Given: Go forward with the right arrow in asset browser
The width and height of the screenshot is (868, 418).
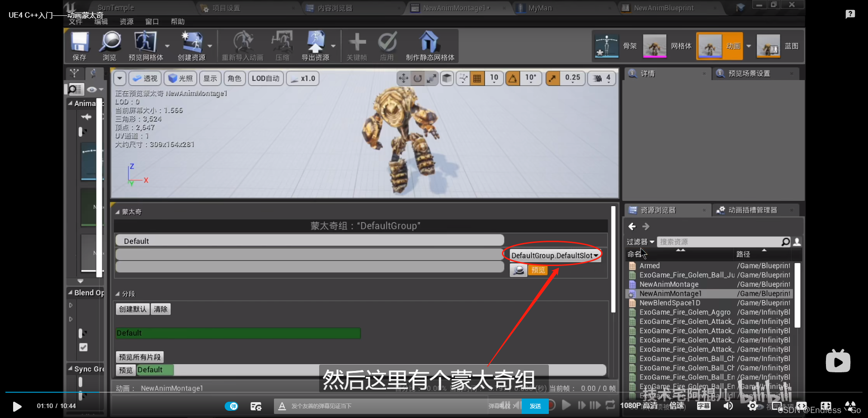Looking at the screenshot, I should 646,226.
